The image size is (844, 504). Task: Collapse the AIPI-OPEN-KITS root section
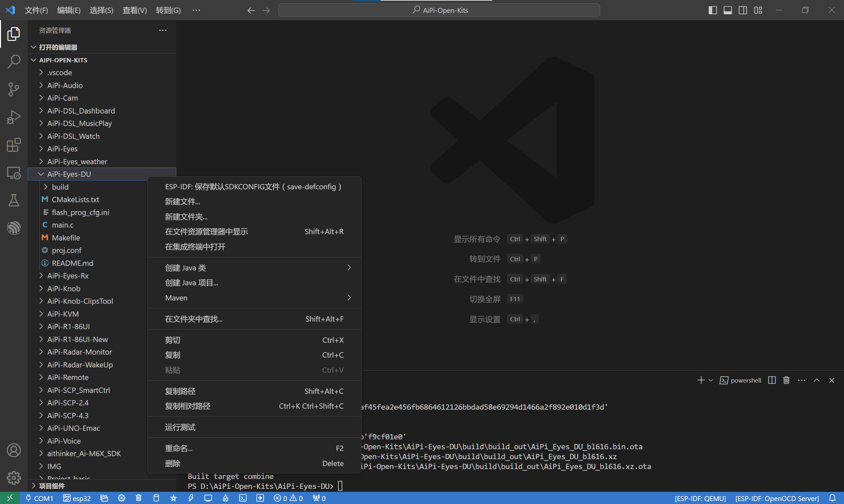[x=102, y=60]
